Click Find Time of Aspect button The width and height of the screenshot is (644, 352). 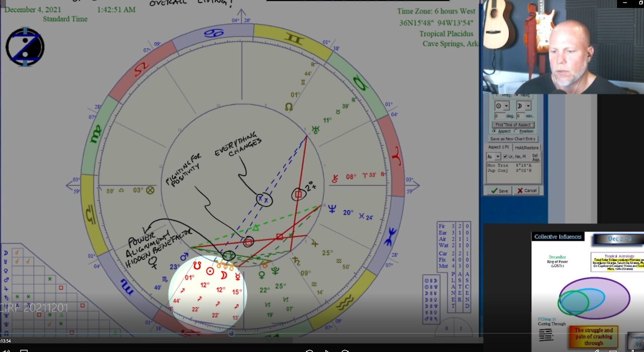coord(513,125)
